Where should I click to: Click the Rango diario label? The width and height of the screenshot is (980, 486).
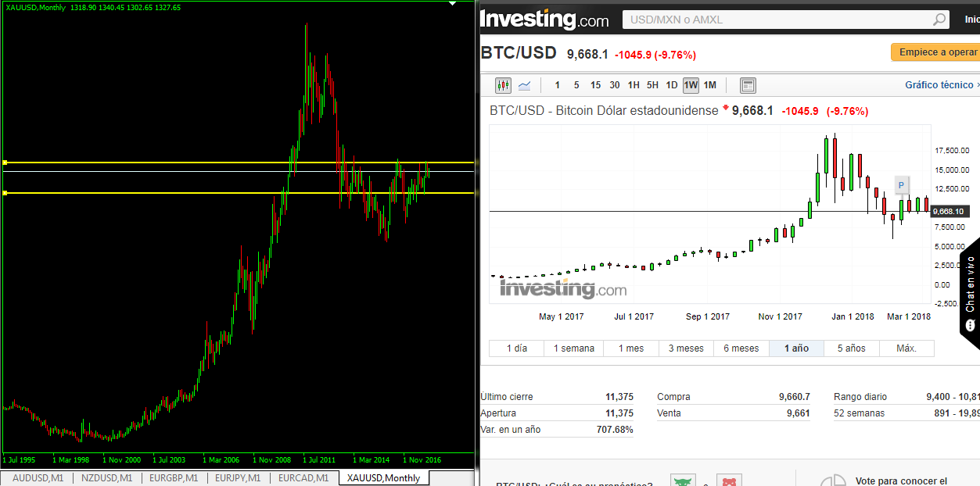[860, 397]
